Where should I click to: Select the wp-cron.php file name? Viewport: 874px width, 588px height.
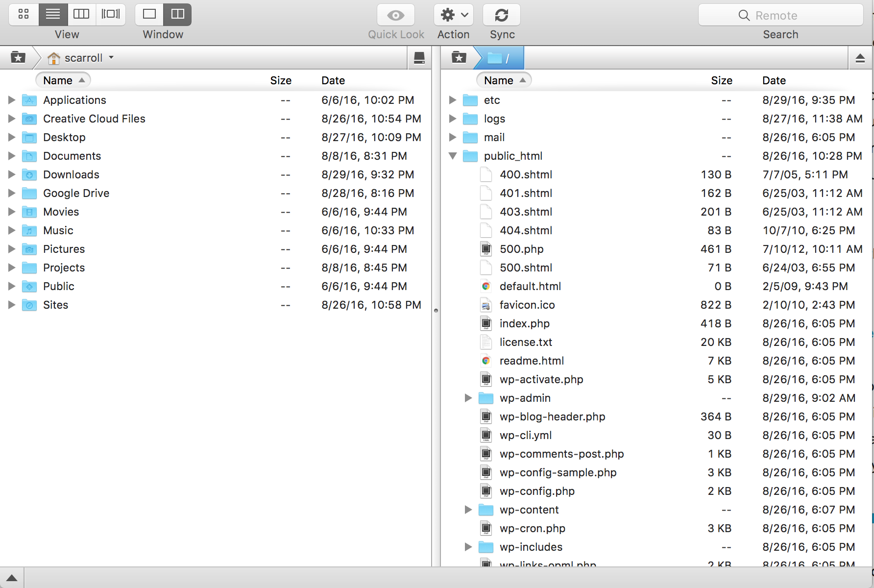(533, 528)
